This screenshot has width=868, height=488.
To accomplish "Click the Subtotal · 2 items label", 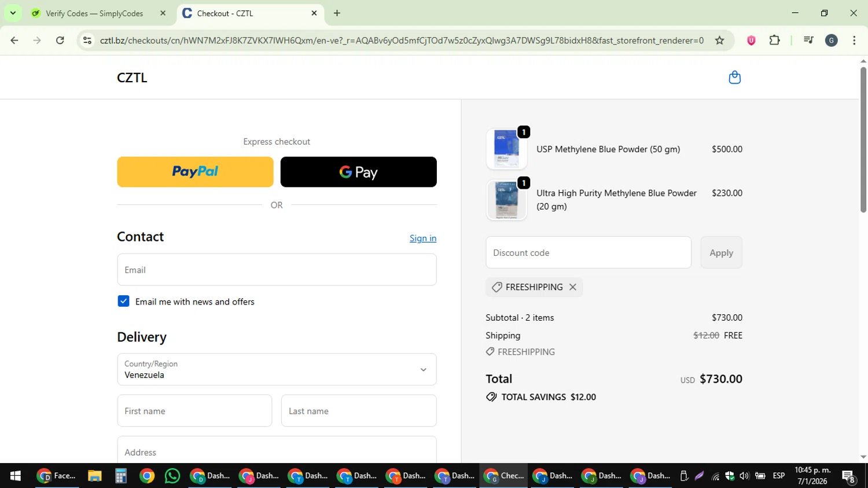I will point(520,318).
